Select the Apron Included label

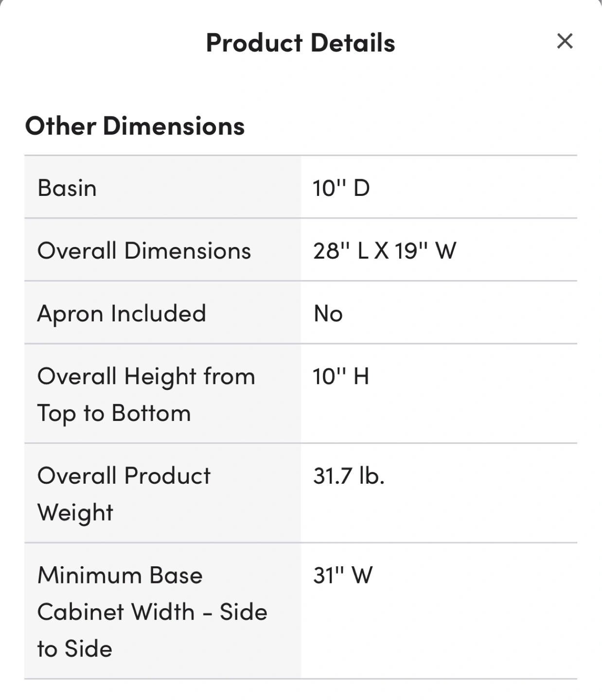(122, 314)
